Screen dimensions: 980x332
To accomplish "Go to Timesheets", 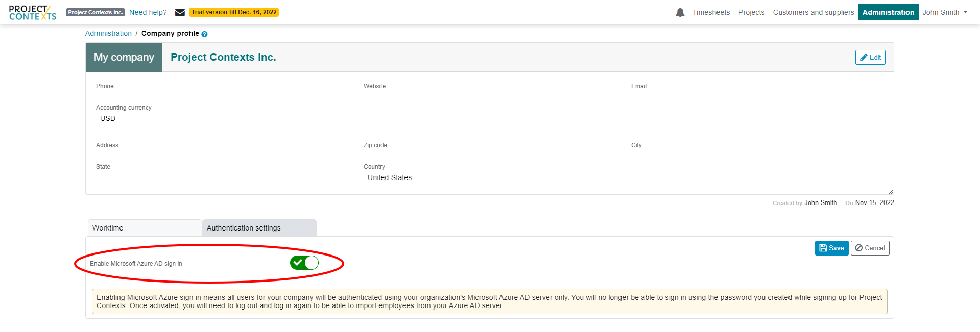I will (711, 12).
